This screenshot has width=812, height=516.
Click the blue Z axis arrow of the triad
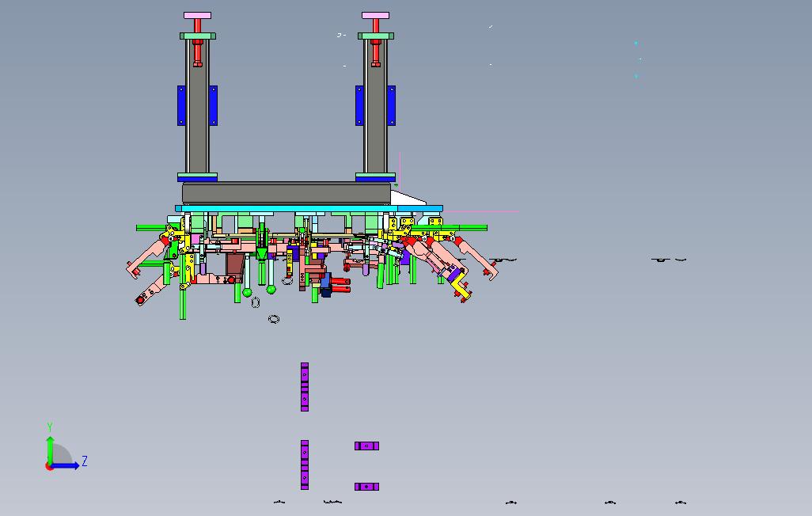point(66,466)
